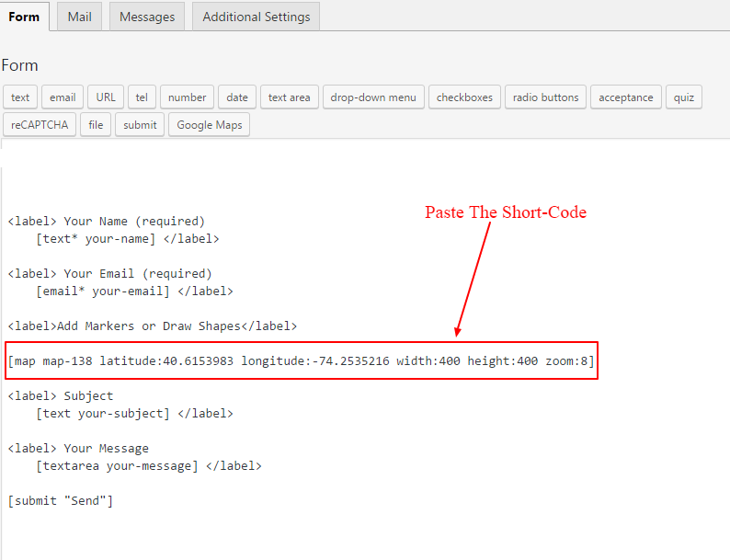730x560 pixels.
Task: Click the '[submit "Send"]' line
Action: click(61, 501)
